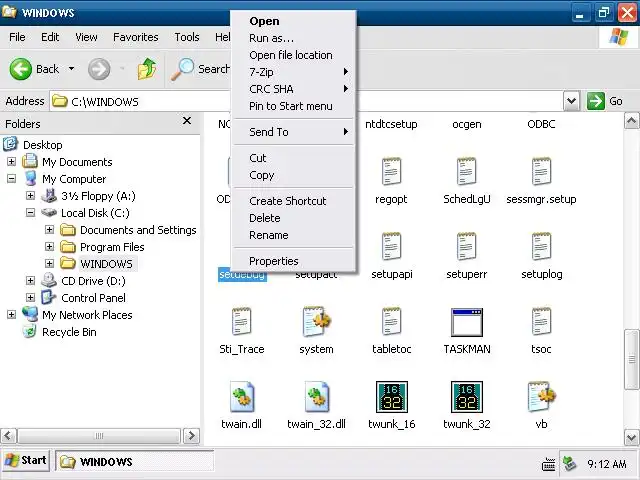Expand the 3½ Floppy (A:) node
640x480 pixels.
click(x=30, y=196)
